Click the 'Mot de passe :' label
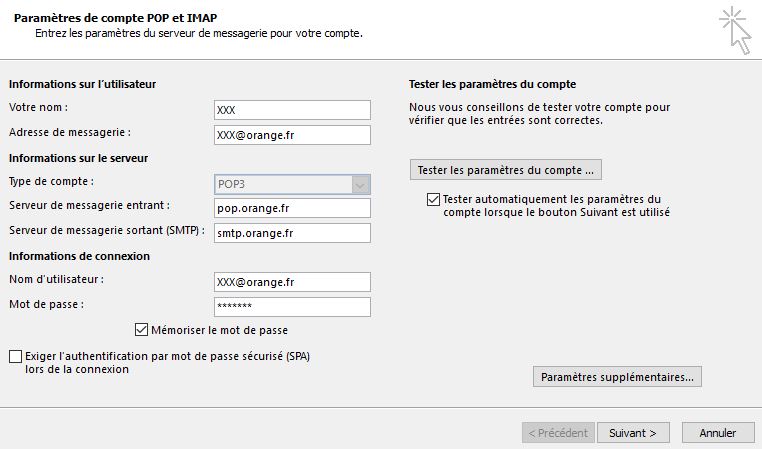This screenshot has height=449, width=762. (x=47, y=304)
